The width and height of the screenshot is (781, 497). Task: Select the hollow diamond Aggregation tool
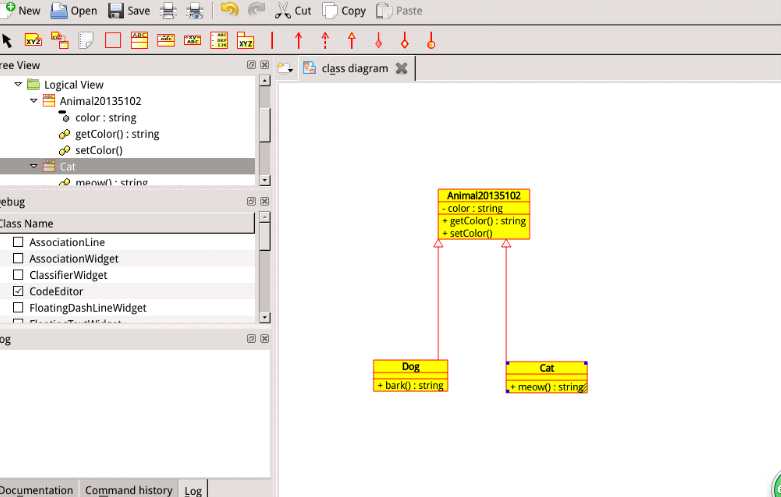click(404, 40)
